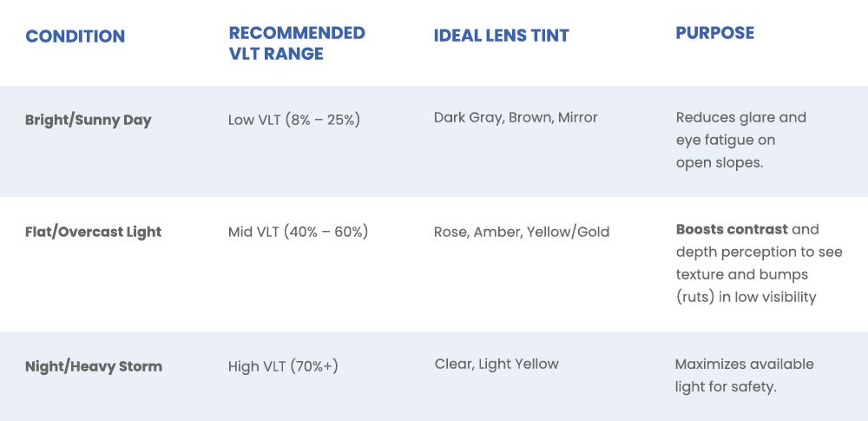The image size is (868, 421).
Task: Select the Yellow/Gold tint text
Action: pos(568,232)
